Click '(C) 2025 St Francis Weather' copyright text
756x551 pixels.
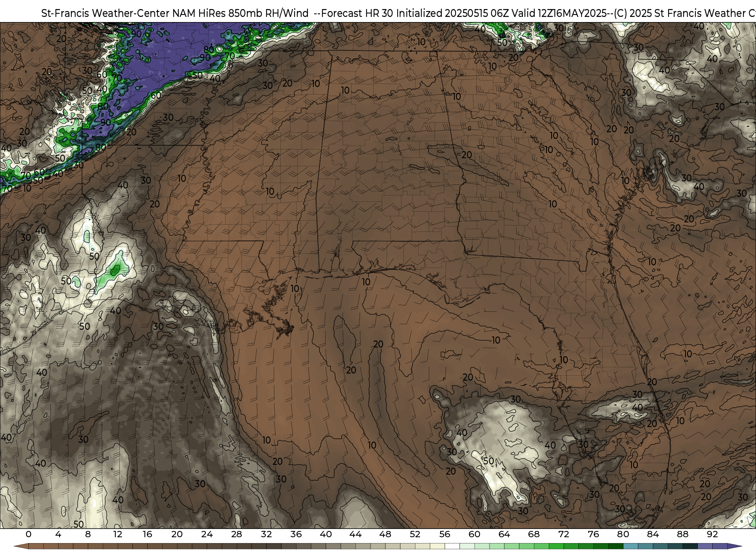tap(679, 13)
